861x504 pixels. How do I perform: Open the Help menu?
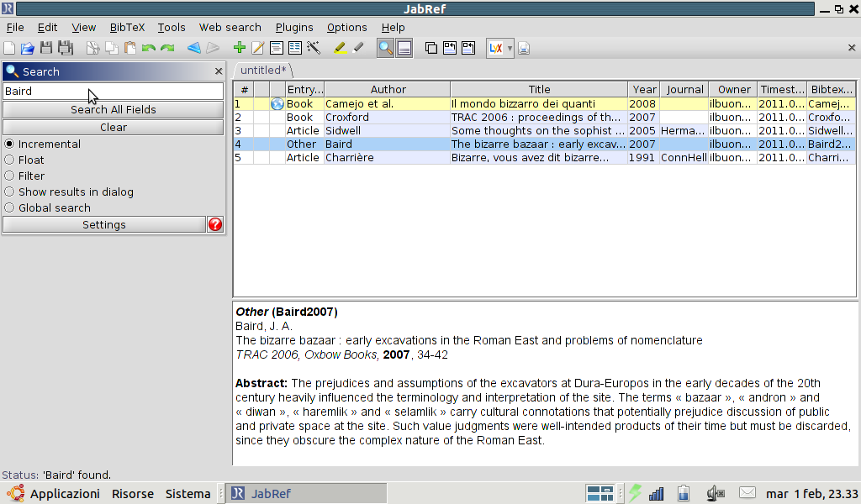pyautogui.click(x=394, y=28)
